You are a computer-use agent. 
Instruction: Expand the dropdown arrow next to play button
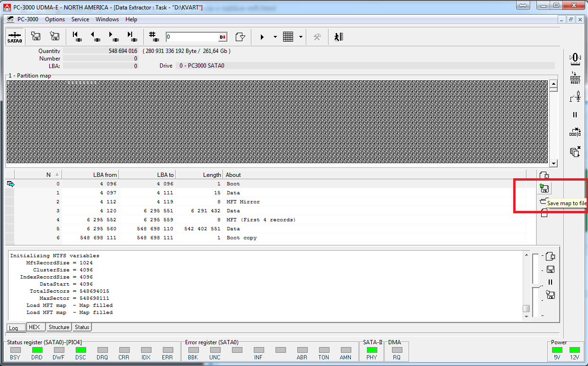[x=275, y=37]
